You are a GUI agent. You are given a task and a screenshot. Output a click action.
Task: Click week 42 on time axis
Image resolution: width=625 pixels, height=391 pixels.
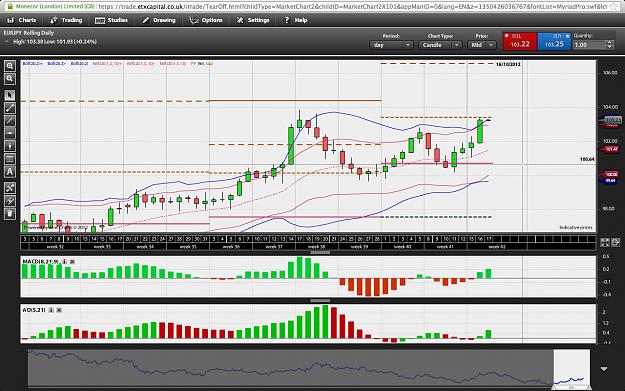(497, 247)
